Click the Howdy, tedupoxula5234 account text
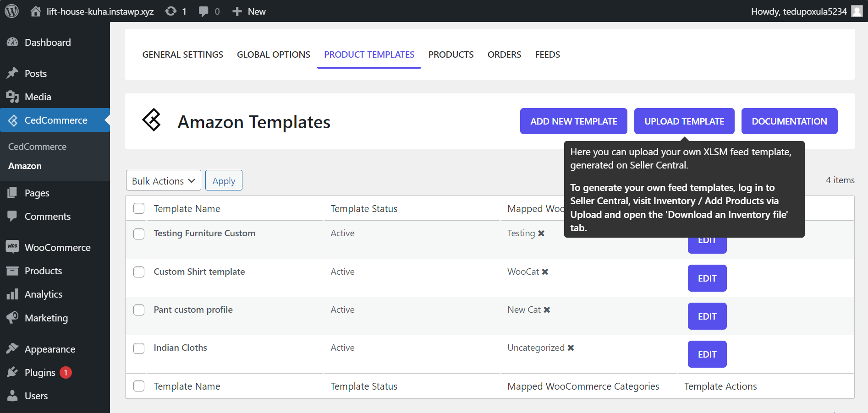The height and width of the screenshot is (413, 868). point(799,11)
